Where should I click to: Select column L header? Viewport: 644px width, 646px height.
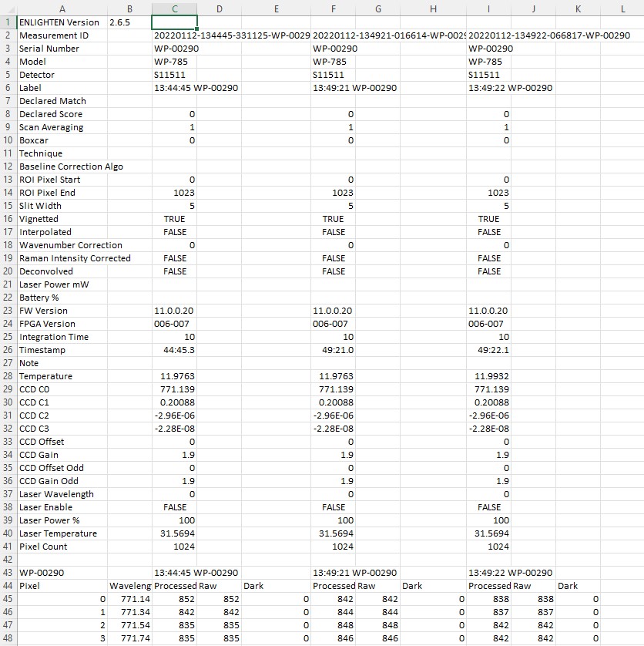(x=622, y=8)
